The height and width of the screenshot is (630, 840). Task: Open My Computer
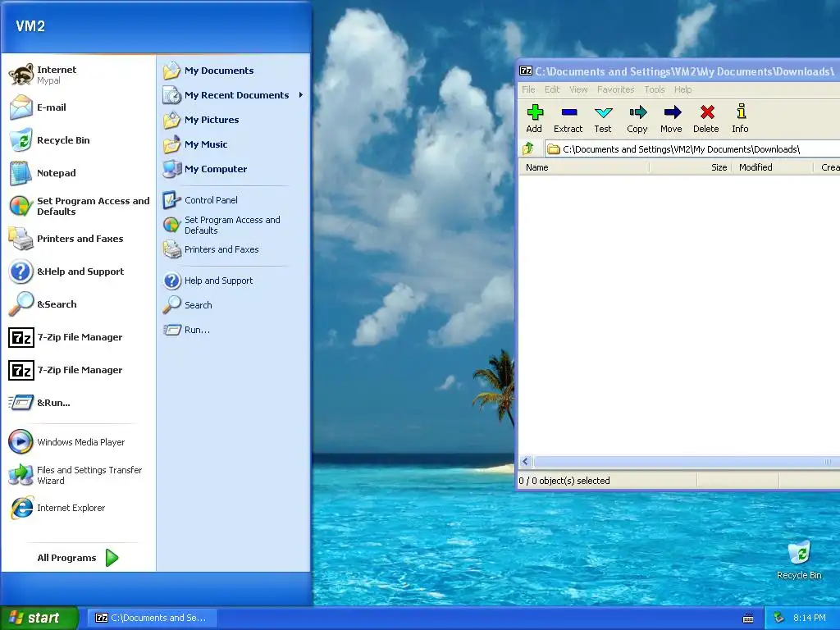pos(234,169)
